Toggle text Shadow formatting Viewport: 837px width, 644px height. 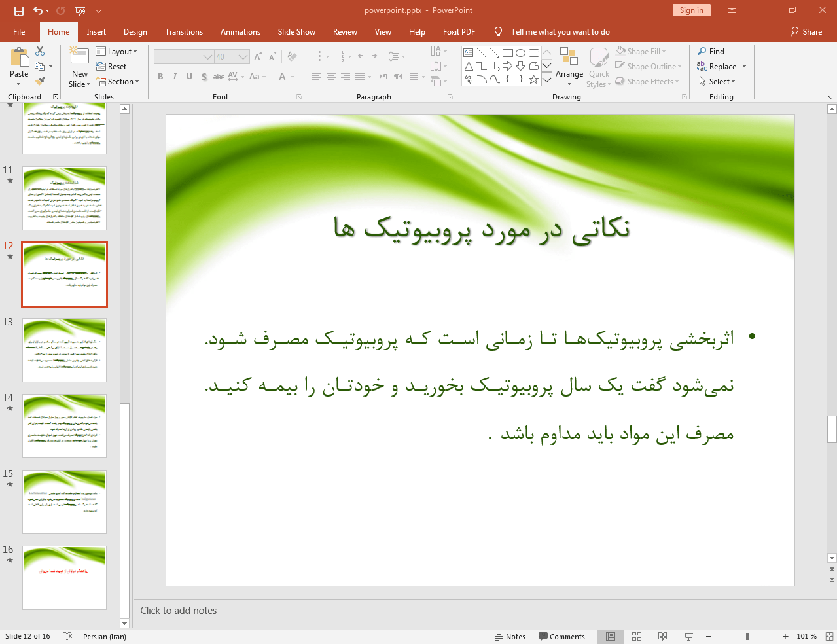pos(204,77)
